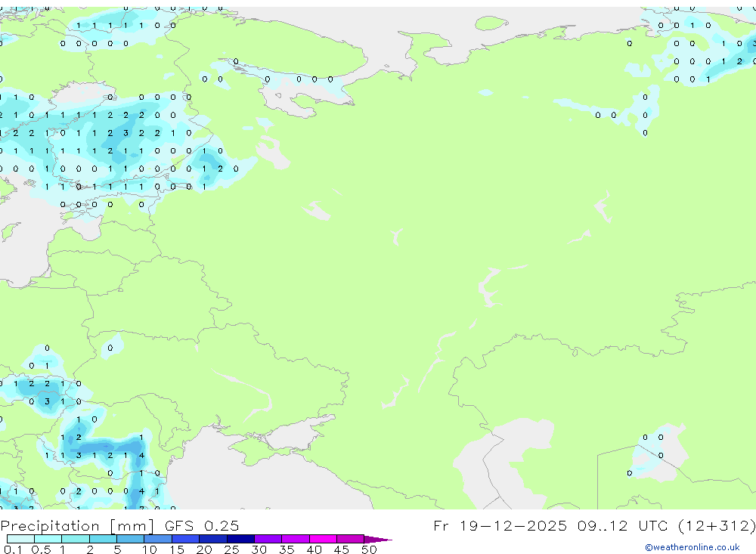Select the legend swatch between 45 and 50
This screenshot has width=756, height=554.
[x=351, y=539]
